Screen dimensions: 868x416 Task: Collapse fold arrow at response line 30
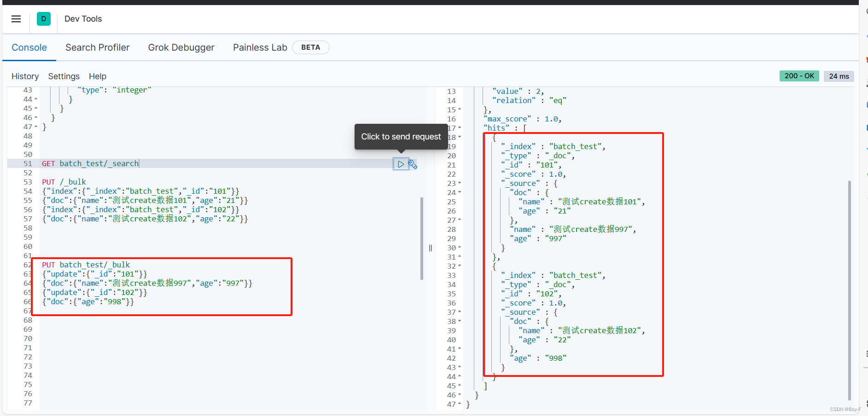click(x=460, y=248)
